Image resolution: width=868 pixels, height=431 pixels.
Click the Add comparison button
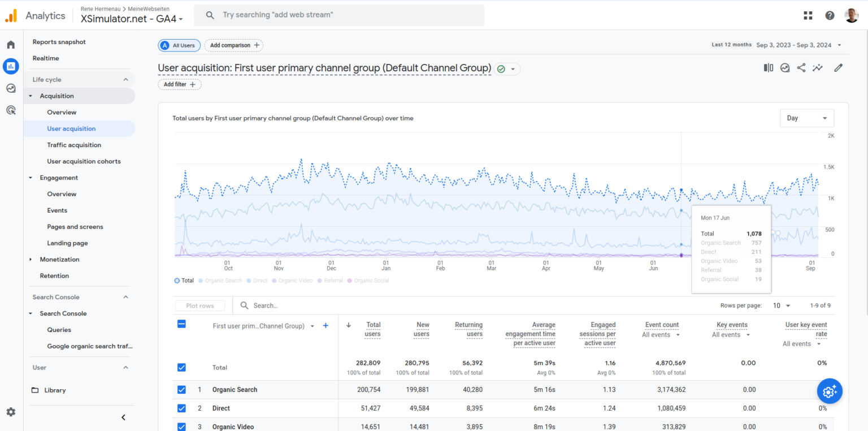coord(233,45)
